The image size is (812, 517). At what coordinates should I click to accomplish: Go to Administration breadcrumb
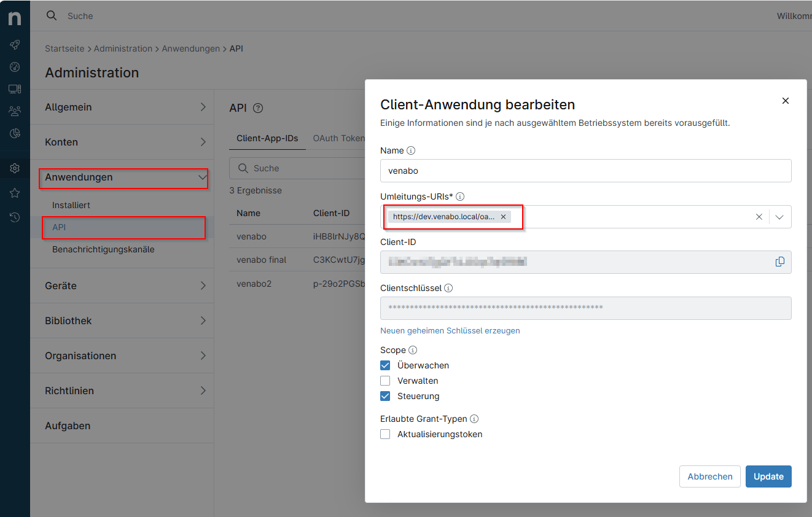123,49
